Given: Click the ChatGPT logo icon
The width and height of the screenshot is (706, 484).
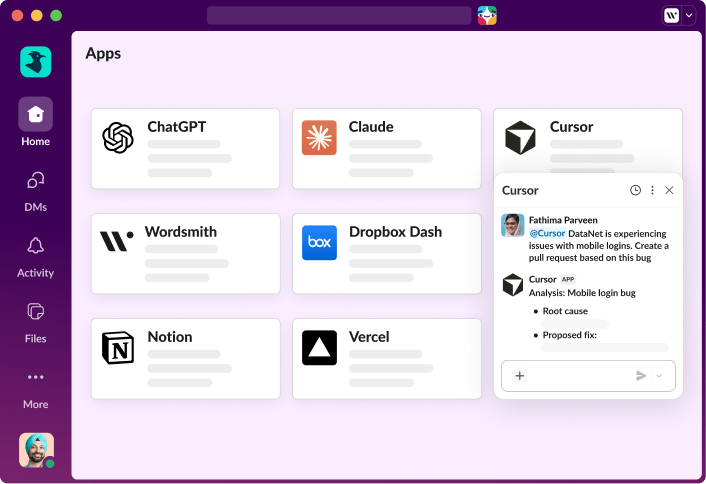Looking at the screenshot, I should click(118, 138).
